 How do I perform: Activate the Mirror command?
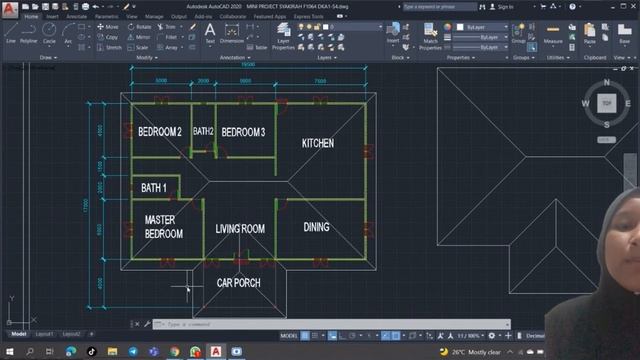pyautogui.click(x=139, y=37)
